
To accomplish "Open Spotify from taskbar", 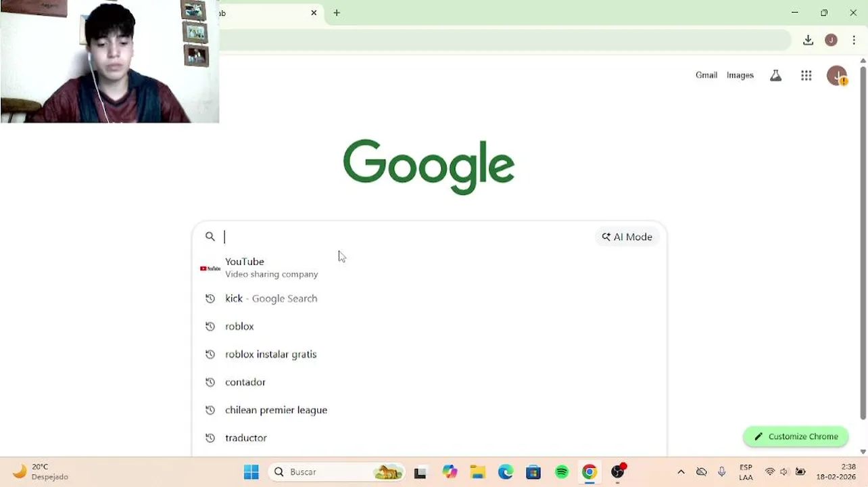I will tap(562, 472).
